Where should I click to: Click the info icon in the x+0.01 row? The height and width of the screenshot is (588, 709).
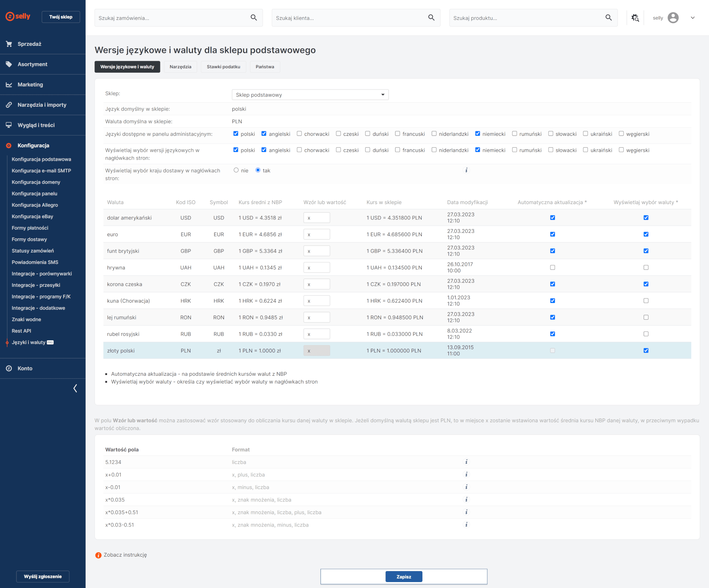click(x=466, y=474)
